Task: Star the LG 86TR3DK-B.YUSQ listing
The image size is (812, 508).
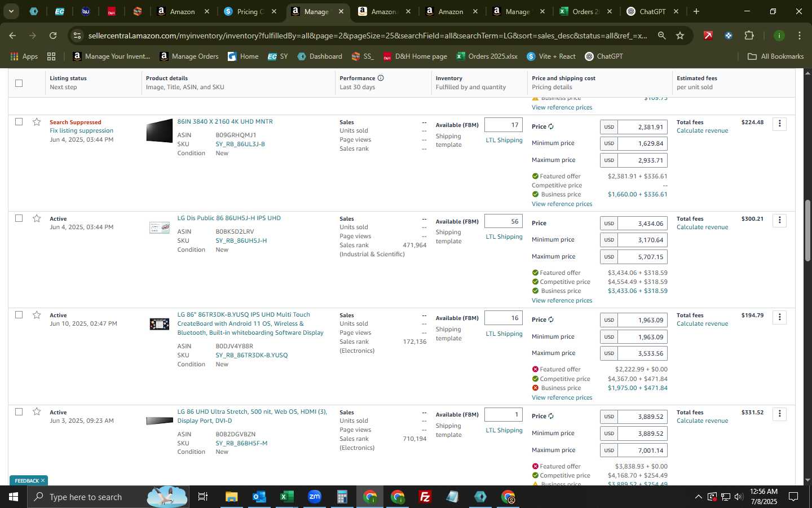Action: (x=37, y=315)
